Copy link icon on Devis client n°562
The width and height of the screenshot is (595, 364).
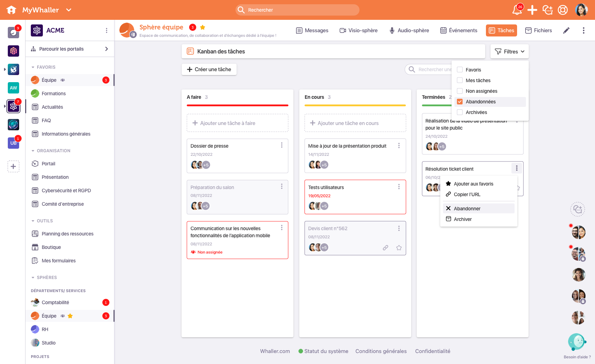tap(385, 248)
